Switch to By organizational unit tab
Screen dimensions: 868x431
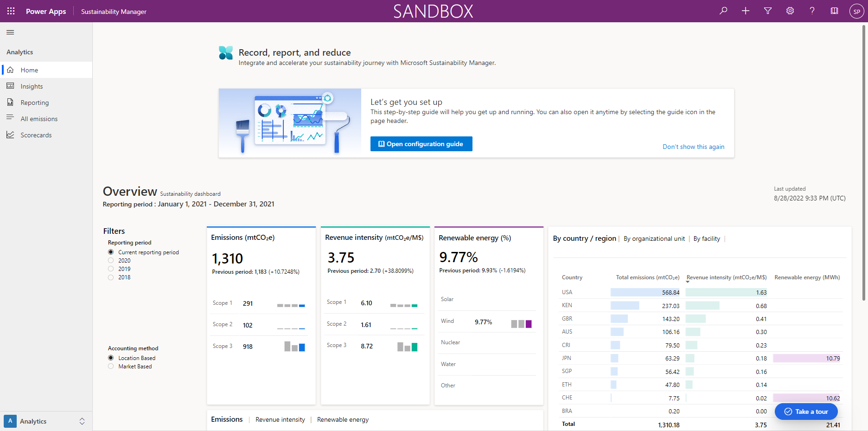coord(654,238)
